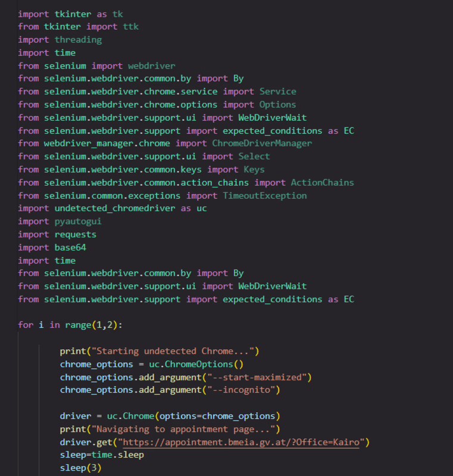Click the "Navigating to appointment page..." string
This screenshot has width=453, height=476.
(183, 429)
